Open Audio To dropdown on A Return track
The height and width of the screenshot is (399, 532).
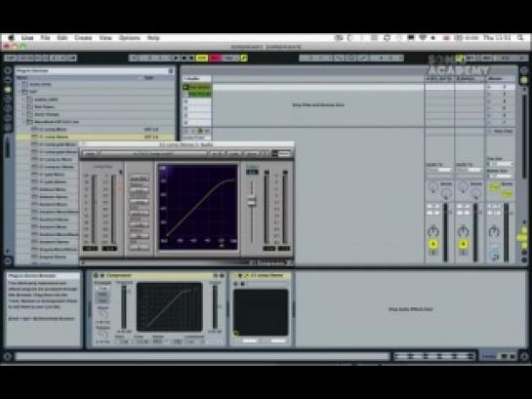(439, 170)
